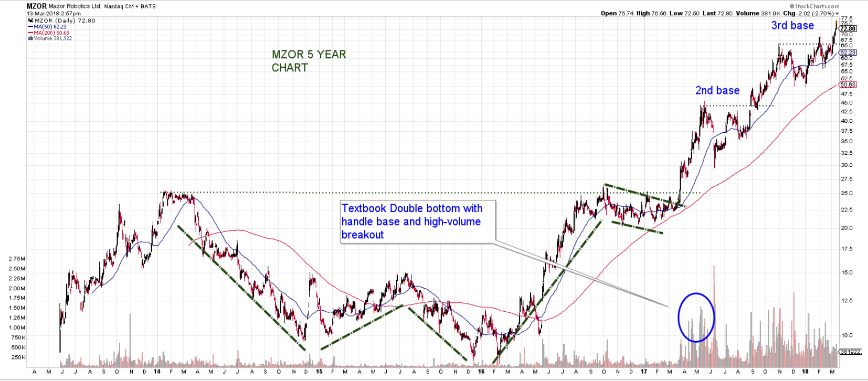Click the legend entry MA(50) 62.23
Image resolution: width=868 pixels, height=381 pixels.
click(x=50, y=27)
